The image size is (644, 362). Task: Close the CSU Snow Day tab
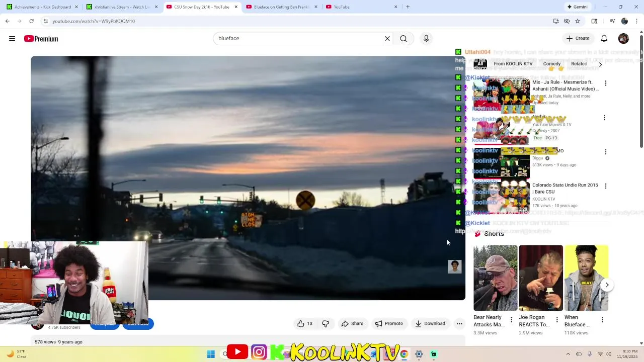[236, 7]
